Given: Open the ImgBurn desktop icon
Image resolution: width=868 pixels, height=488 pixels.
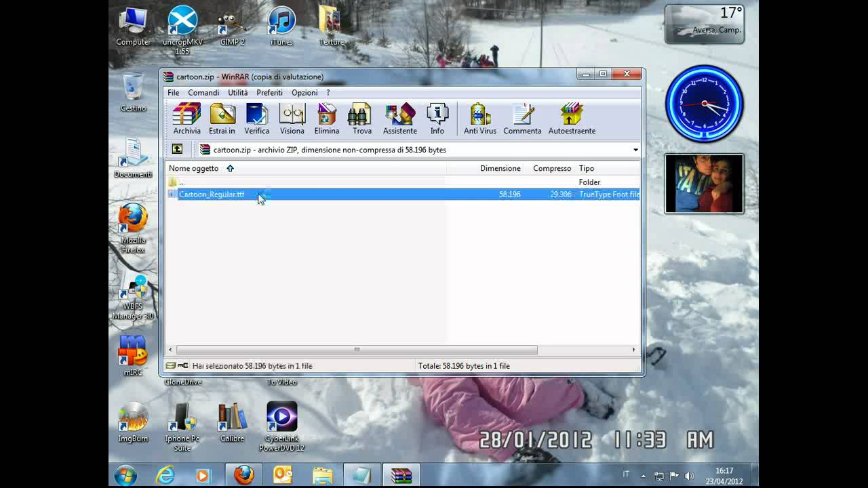Looking at the screenshot, I should coord(133,422).
